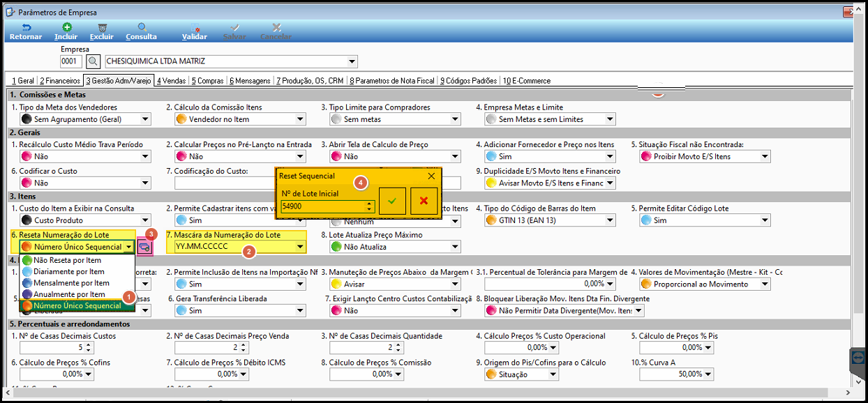Open the 2 Financeiro tab
868x403 pixels.
(59, 81)
